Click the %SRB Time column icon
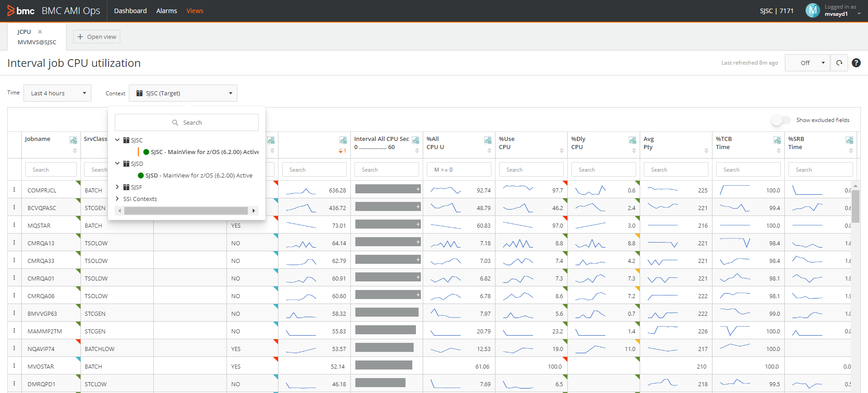 [849, 140]
